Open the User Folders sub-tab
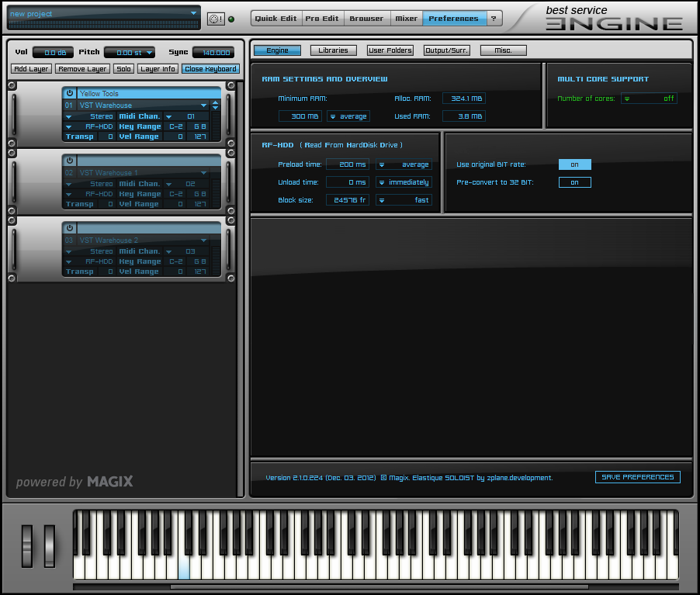 click(x=390, y=50)
